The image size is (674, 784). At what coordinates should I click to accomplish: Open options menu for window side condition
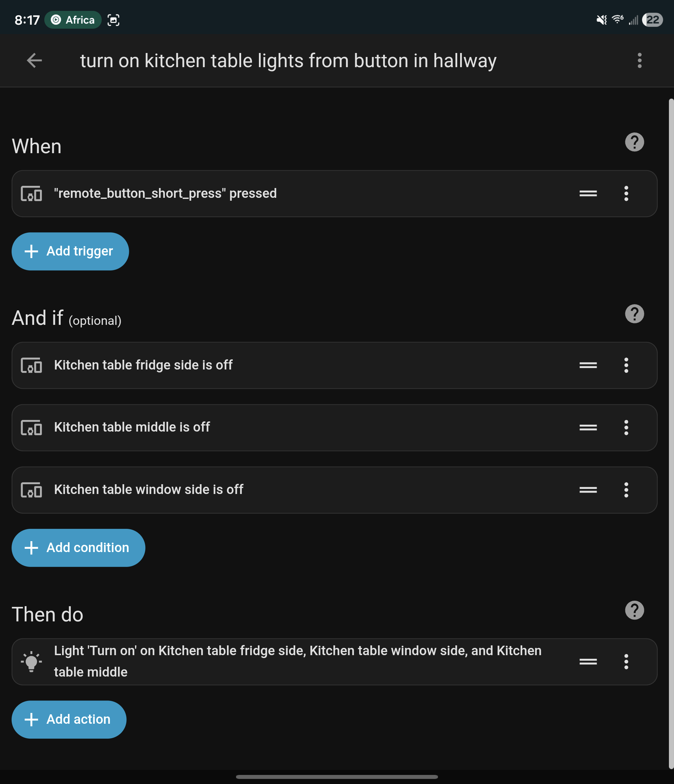626,490
